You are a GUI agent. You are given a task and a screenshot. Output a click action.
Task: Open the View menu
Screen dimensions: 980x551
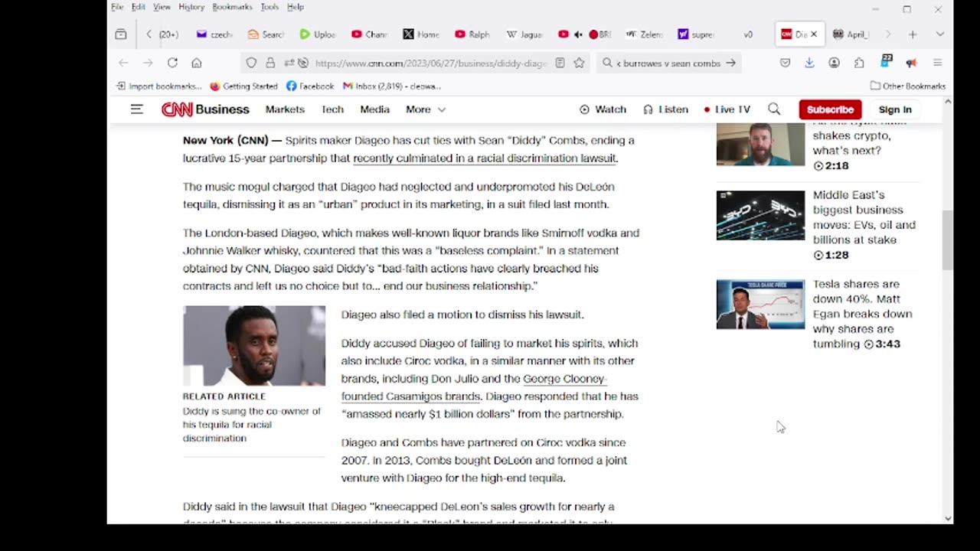pyautogui.click(x=162, y=7)
